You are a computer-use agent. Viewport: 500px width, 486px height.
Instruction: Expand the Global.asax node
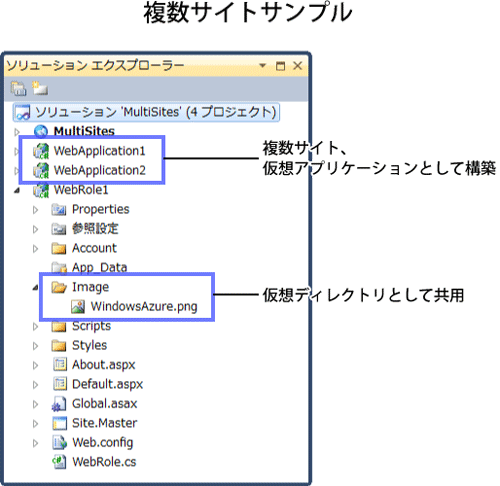coord(35,404)
